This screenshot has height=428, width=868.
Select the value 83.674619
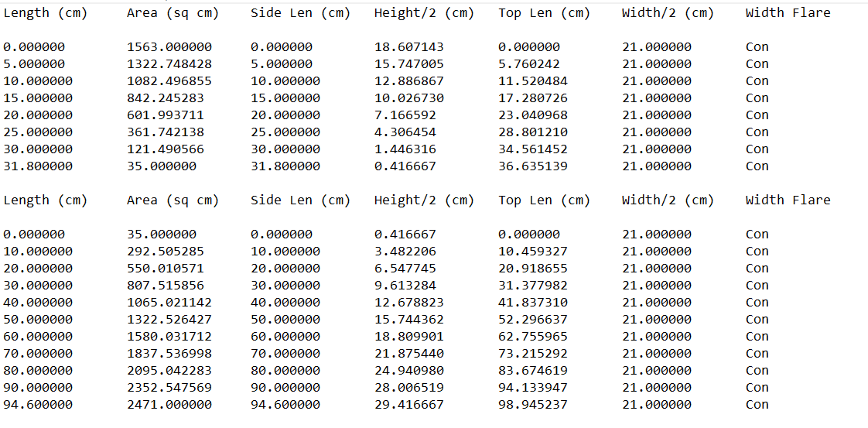pos(533,371)
